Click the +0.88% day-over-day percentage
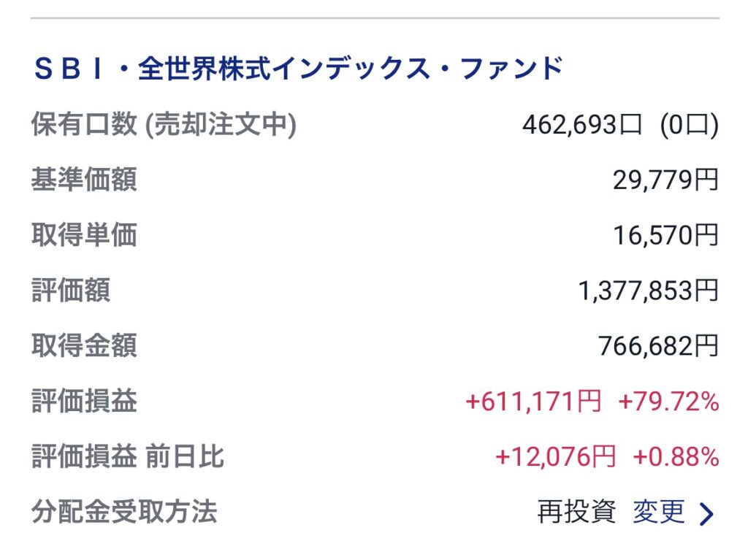Screen dimensions: 748x560 [x=676, y=457]
